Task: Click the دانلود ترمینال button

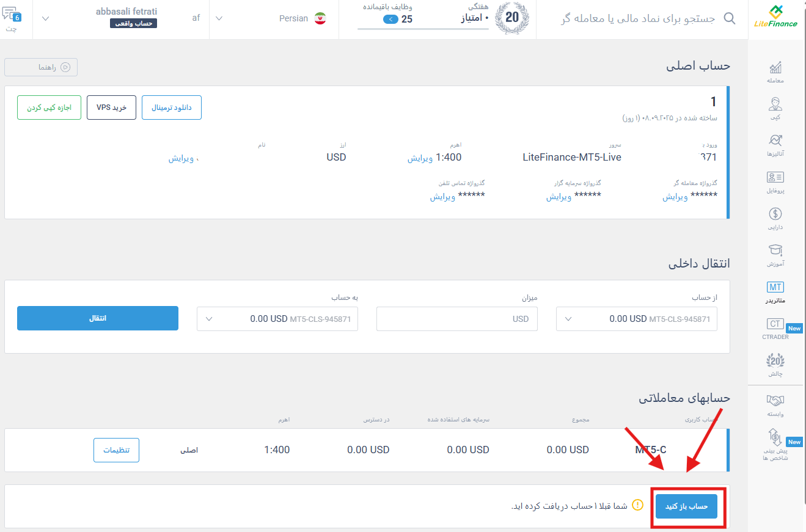Action: pos(172,107)
